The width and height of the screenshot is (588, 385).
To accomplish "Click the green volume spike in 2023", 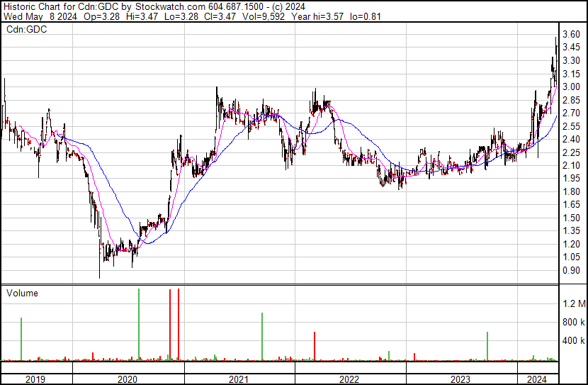I will tap(487, 346).
